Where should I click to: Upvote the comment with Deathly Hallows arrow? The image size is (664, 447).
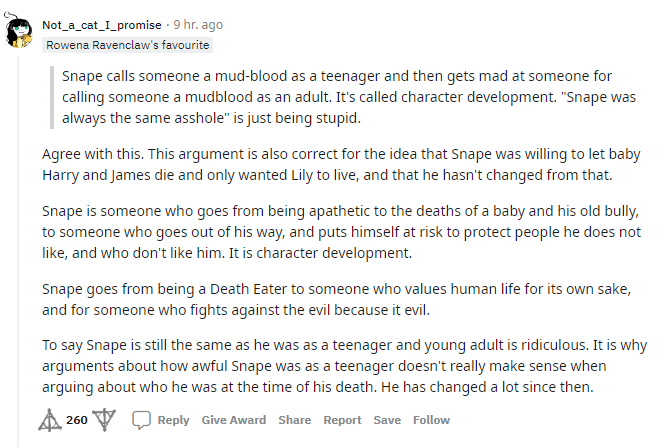[50, 420]
